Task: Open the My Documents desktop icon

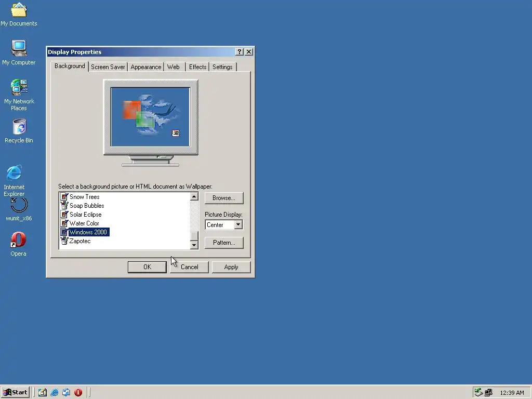Action: pos(19,14)
